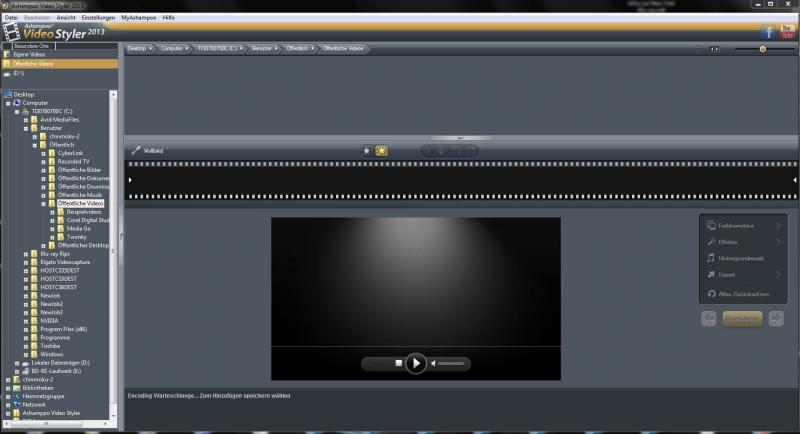Go to Benutzer in breadcrumb path

[x=264, y=48]
